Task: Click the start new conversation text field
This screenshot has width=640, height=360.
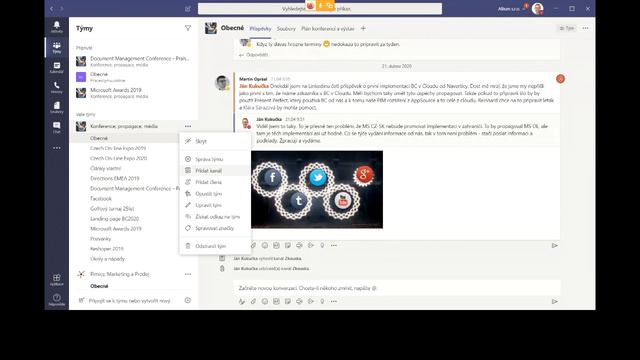Action: pos(397,288)
